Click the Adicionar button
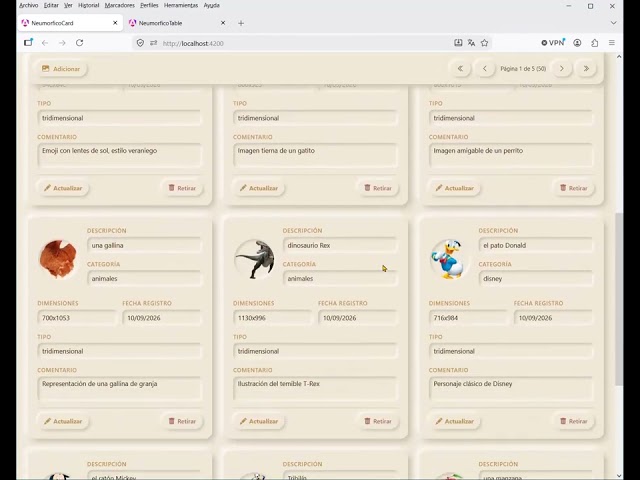Screen dimensions: 640x480 coord(61,69)
